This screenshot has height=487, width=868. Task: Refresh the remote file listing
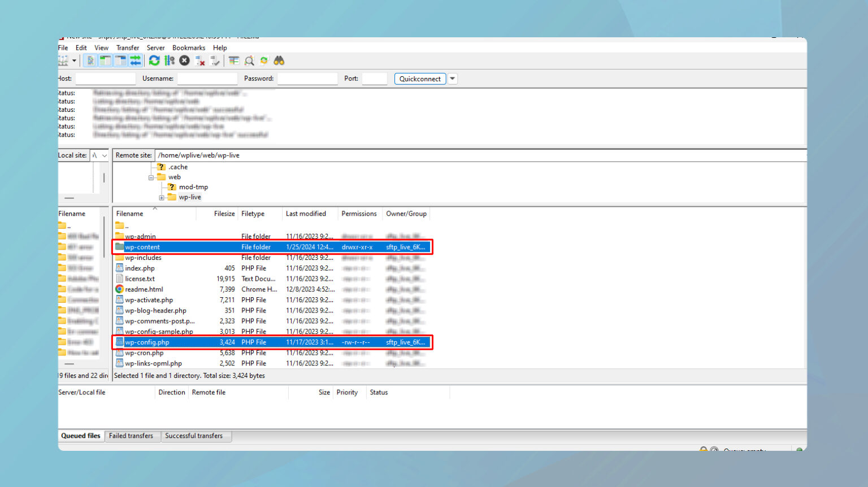(x=154, y=60)
